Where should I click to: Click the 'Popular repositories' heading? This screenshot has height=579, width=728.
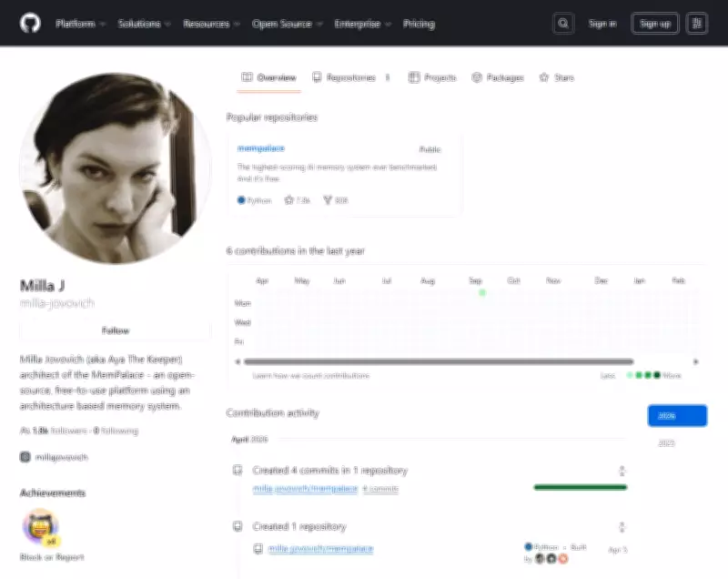(x=271, y=117)
